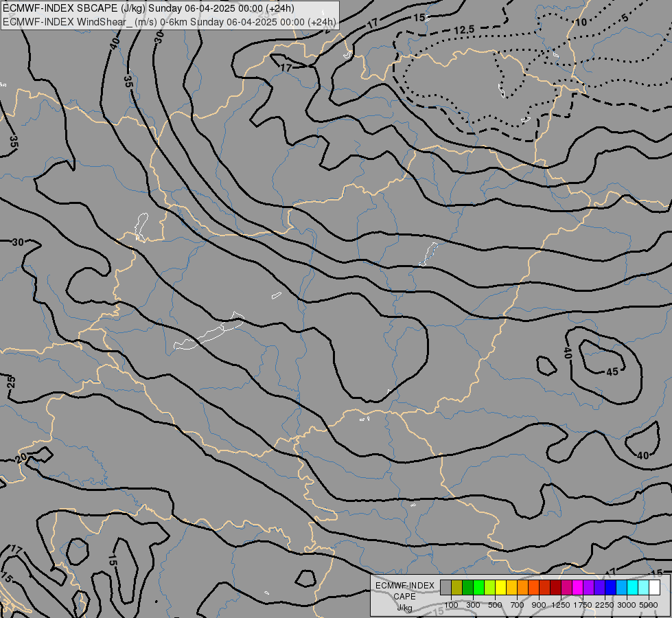Click the legend value 1750
The height and width of the screenshot is (618, 672).
(x=583, y=605)
